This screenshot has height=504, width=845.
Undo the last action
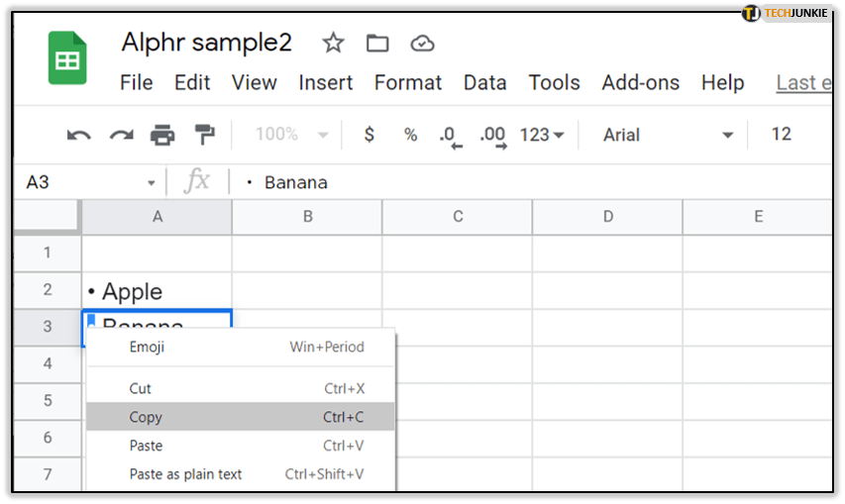pyautogui.click(x=78, y=135)
